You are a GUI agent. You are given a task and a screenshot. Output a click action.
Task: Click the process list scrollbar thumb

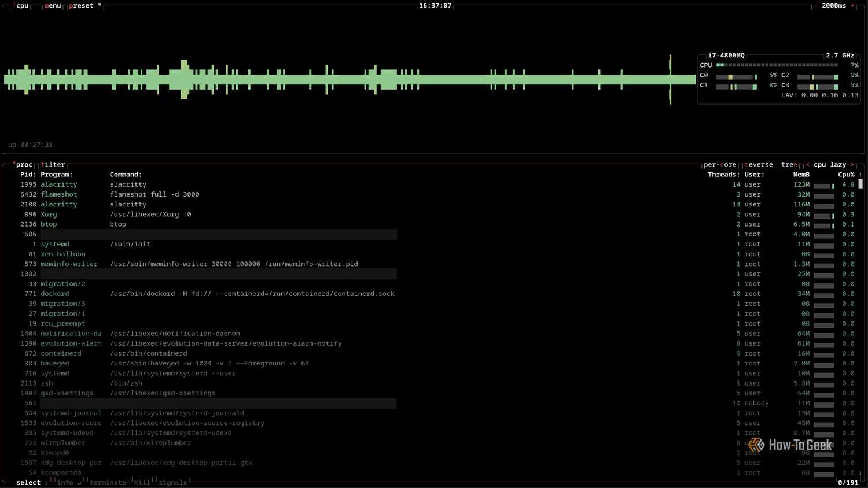point(860,184)
